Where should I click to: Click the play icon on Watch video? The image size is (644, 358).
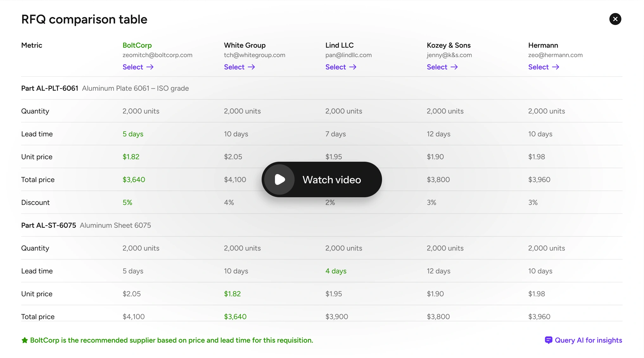click(x=279, y=179)
